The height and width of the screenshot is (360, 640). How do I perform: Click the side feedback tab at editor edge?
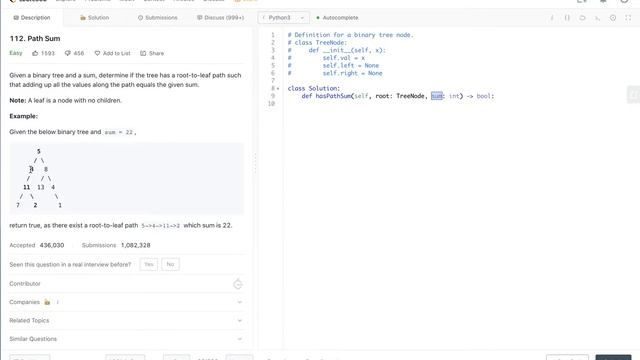(634, 95)
